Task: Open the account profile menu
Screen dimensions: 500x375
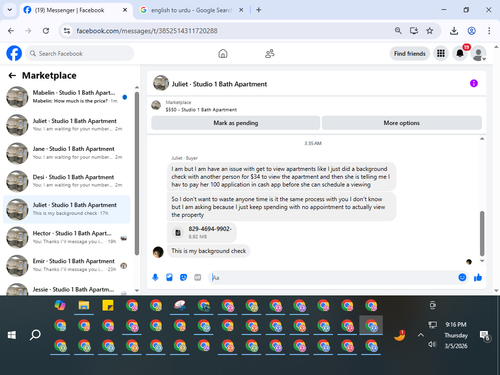Action: [x=479, y=53]
